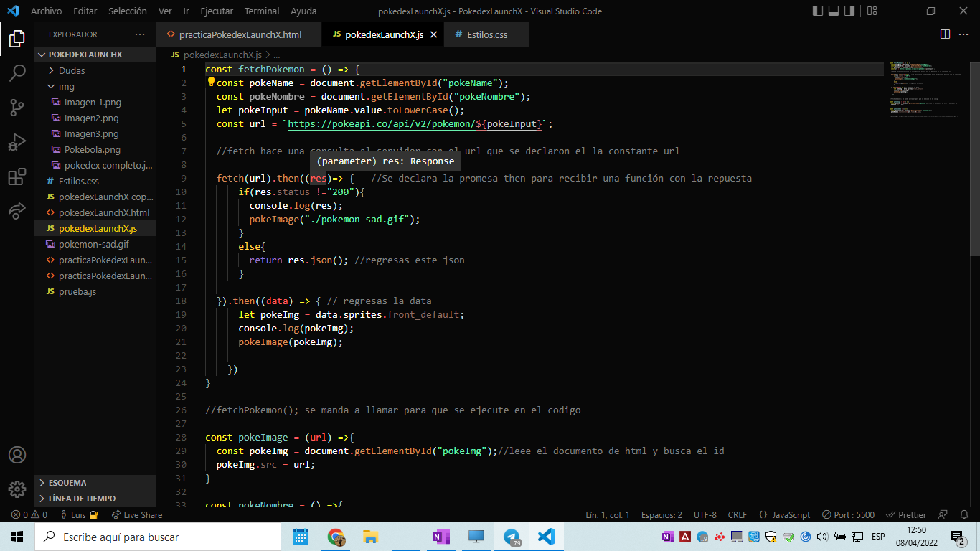Click Port : 5500 in status bar
This screenshot has height=551, width=980.
(849, 514)
